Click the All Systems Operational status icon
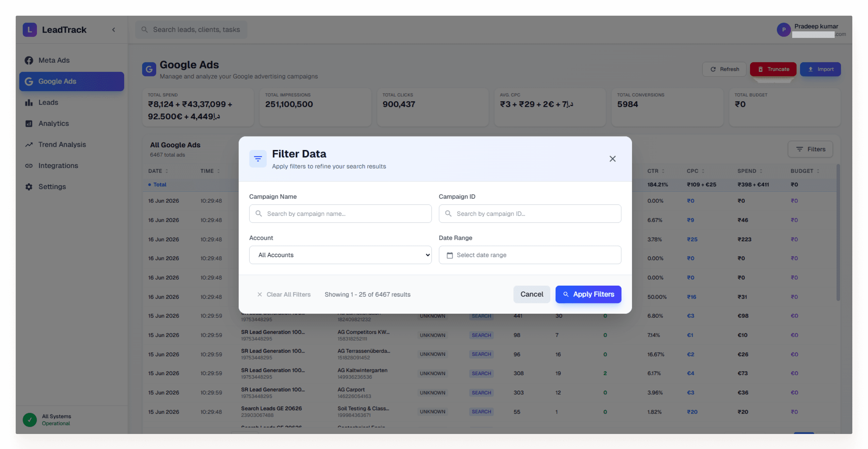This screenshot has width=868, height=449. (x=30, y=420)
